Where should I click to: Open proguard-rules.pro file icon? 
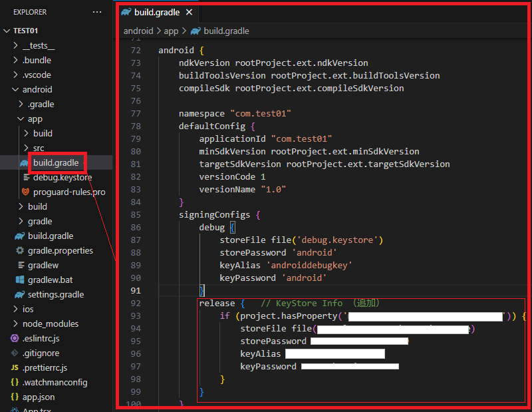click(x=25, y=192)
